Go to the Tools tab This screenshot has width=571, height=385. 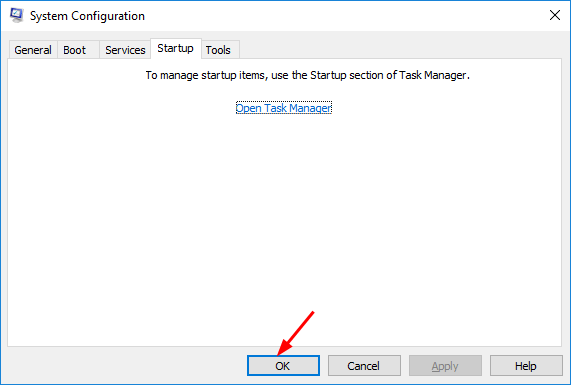(x=218, y=50)
